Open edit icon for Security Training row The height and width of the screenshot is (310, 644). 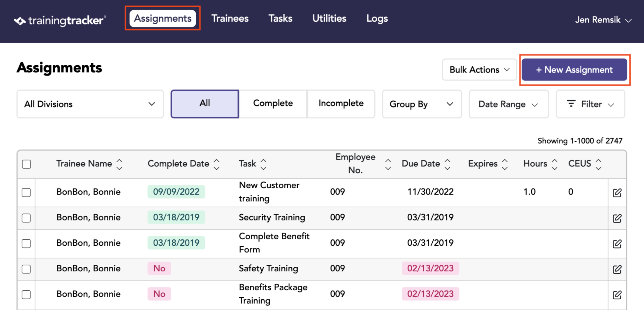(x=617, y=218)
